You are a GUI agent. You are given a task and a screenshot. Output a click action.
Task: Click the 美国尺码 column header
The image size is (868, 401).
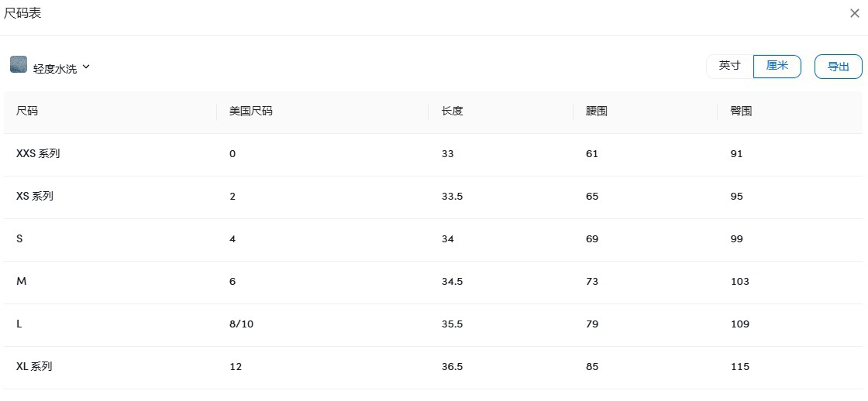coord(250,111)
